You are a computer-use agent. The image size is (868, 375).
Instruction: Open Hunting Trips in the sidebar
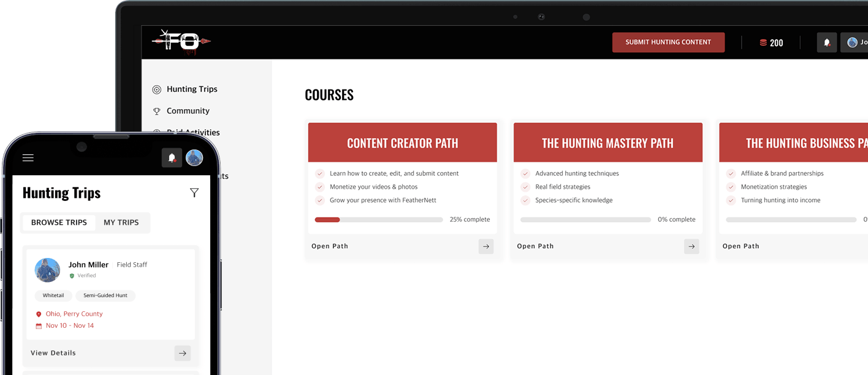(x=192, y=89)
